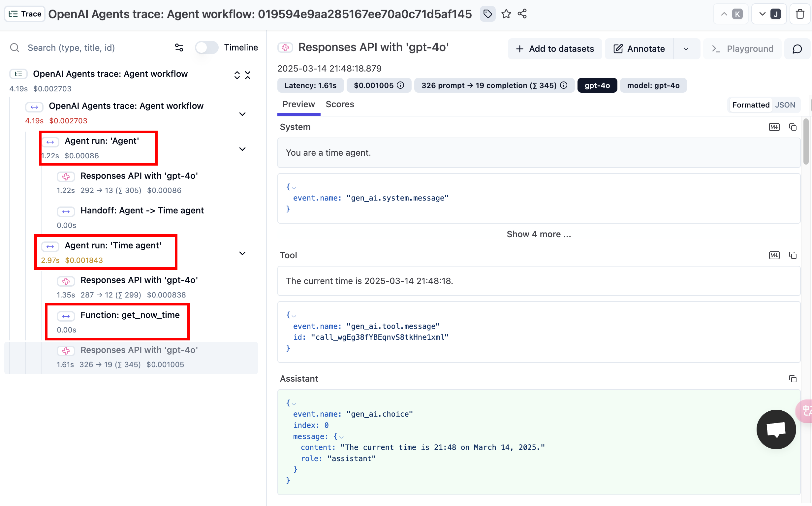Select the Responses API generation costing $0.001005

coord(131,358)
